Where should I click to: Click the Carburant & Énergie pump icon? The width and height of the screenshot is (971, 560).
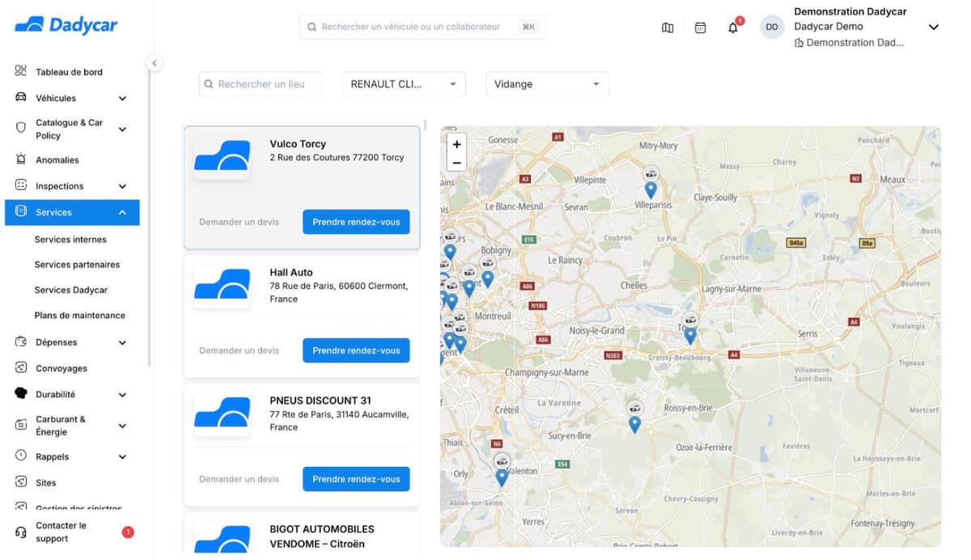point(21,425)
